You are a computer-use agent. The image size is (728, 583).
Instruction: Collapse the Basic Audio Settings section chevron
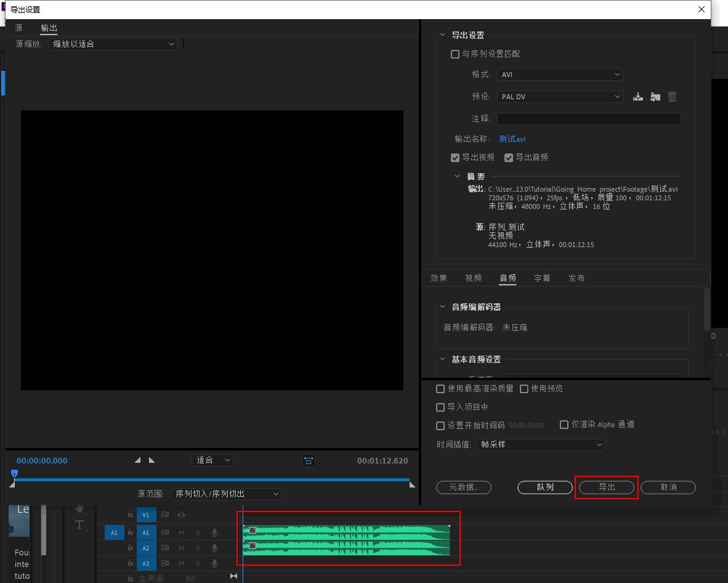442,359
